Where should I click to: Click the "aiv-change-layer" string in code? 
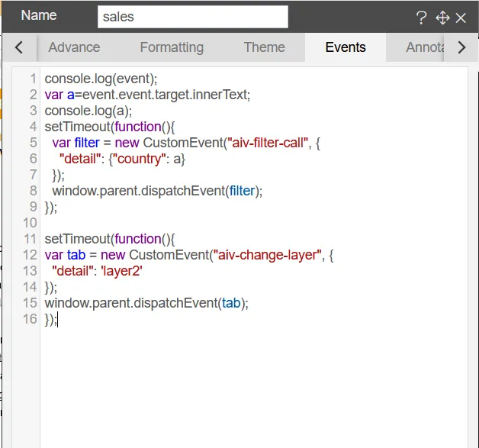click(265, 255)
